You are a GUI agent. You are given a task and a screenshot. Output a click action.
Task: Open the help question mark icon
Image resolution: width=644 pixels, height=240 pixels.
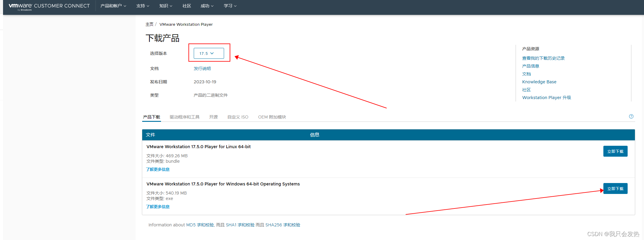tap(631, 116)
